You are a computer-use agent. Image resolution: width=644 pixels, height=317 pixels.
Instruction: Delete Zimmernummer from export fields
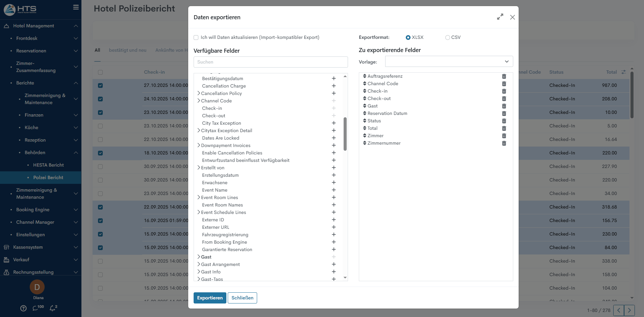point(504,143)
